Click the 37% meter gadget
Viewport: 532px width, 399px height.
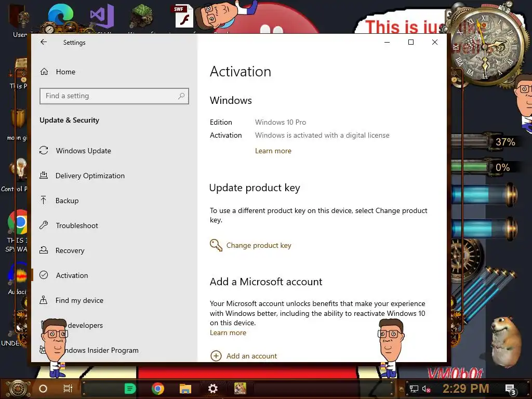click(x=486, y=141)
